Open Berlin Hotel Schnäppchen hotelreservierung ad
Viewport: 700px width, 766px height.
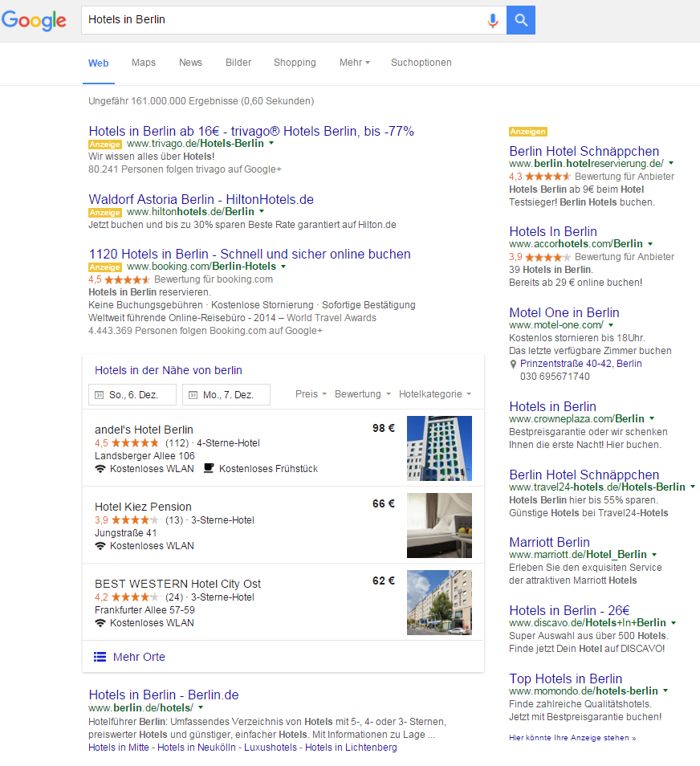[x=584, y=152]
